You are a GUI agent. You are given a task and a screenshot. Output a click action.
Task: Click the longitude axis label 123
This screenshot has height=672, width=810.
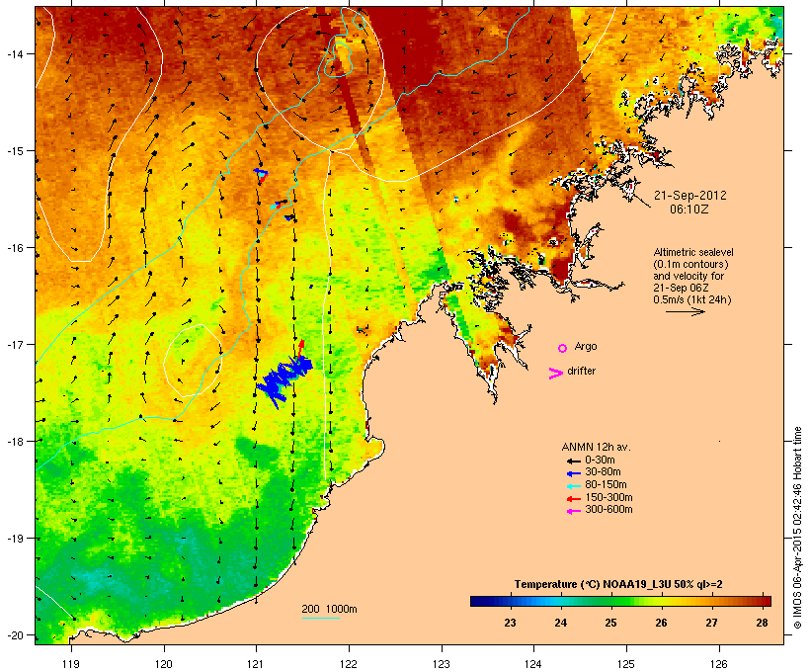(442, 664)
